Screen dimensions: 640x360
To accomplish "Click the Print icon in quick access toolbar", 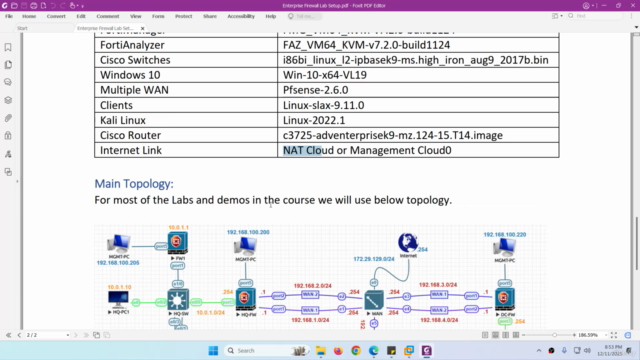I will coord(33,6).
